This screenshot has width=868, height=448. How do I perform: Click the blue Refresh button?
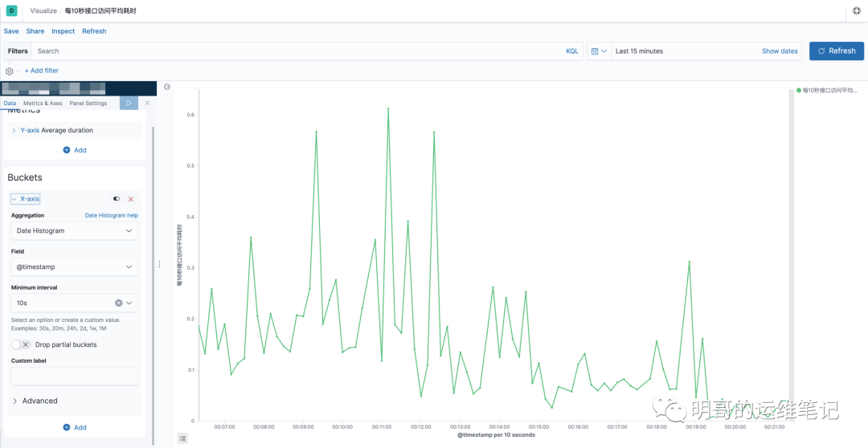pyautogui.click(x=837, y=51)
